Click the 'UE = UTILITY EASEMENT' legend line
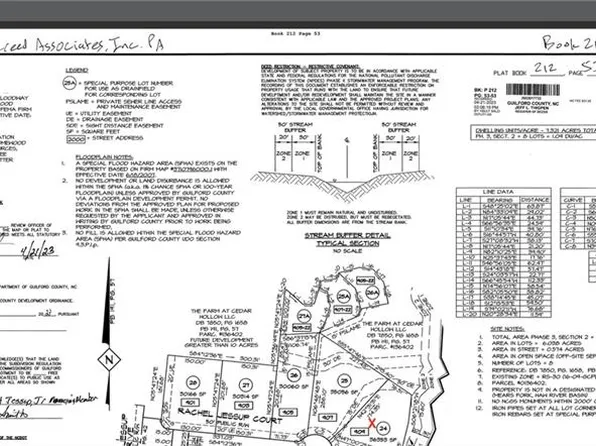 click(99, 113)
